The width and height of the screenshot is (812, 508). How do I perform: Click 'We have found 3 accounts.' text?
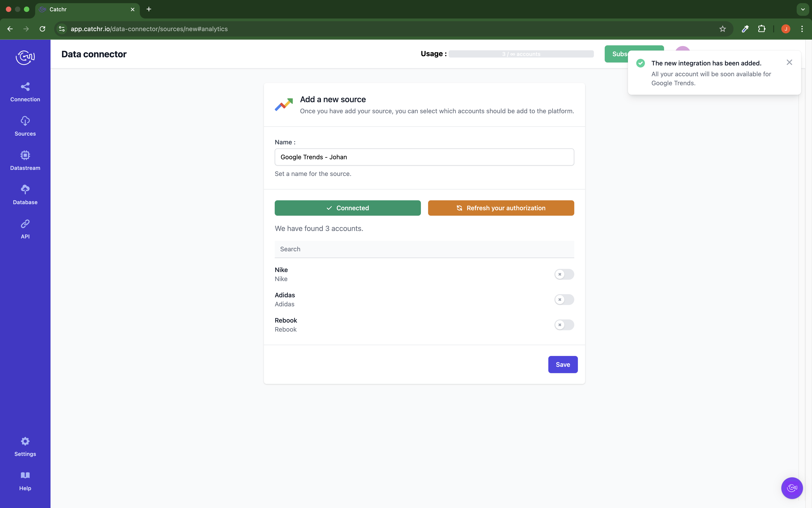tap(319, 229)
